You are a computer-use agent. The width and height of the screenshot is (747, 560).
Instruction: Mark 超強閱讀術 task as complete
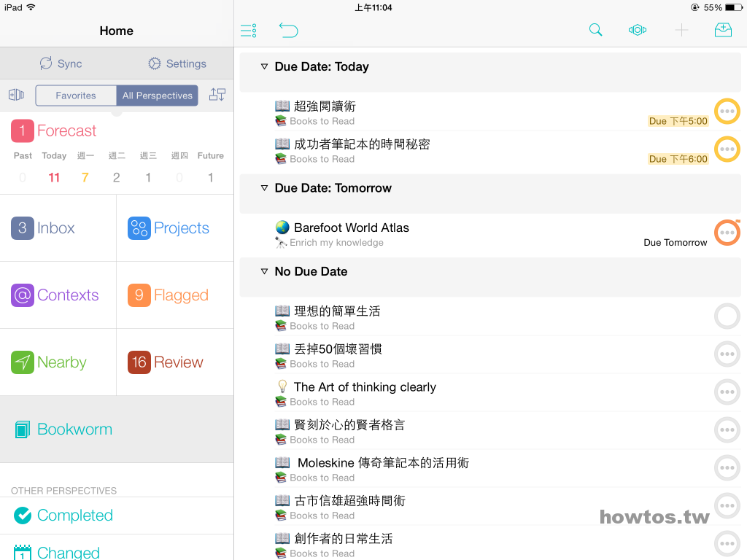[727, 111]
